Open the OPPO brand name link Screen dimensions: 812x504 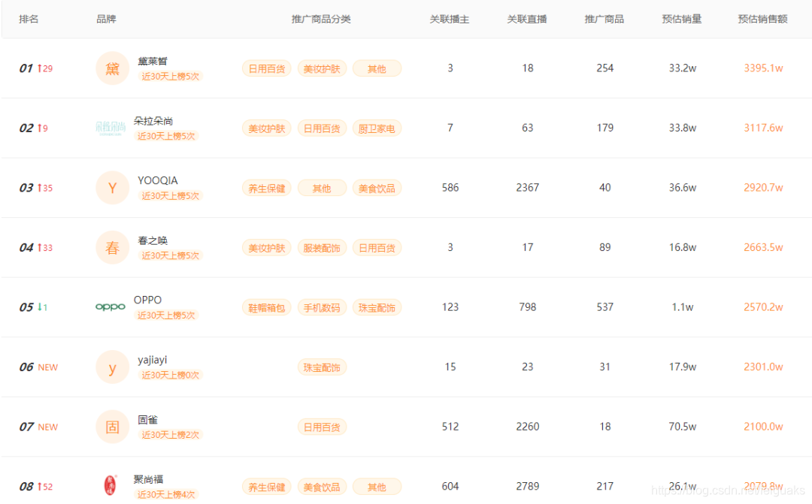point(147,300)
